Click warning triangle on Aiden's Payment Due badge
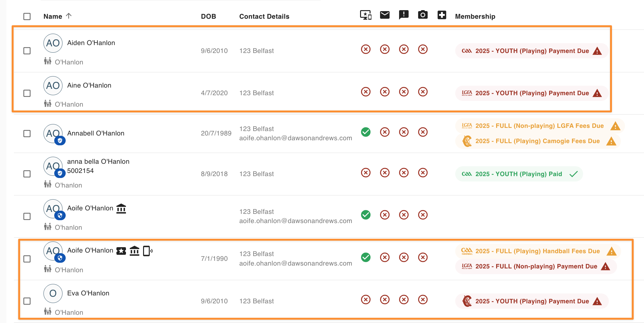The width and height of the screenshot is (644, 323). pyautogui.click(x=597, y=51)
